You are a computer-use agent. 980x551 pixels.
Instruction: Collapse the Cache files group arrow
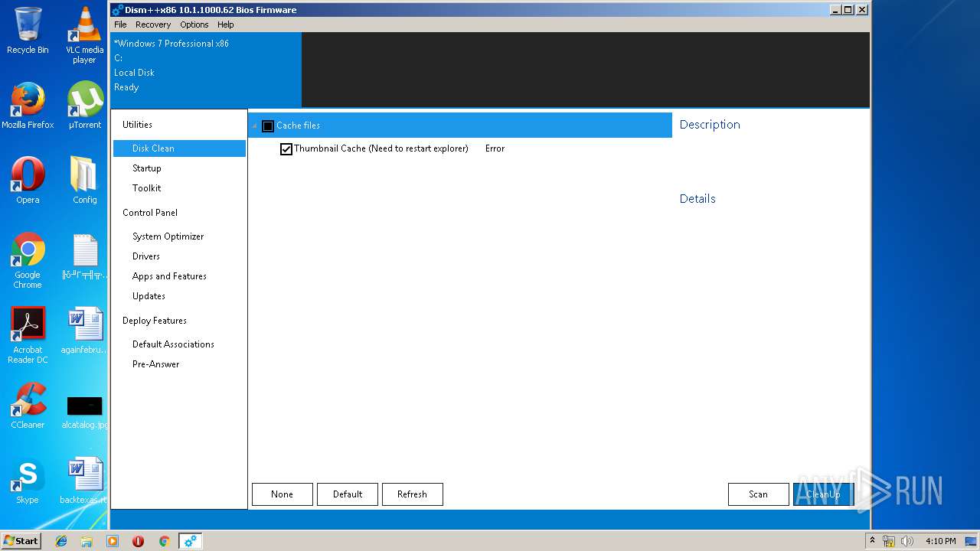(255, 126)
